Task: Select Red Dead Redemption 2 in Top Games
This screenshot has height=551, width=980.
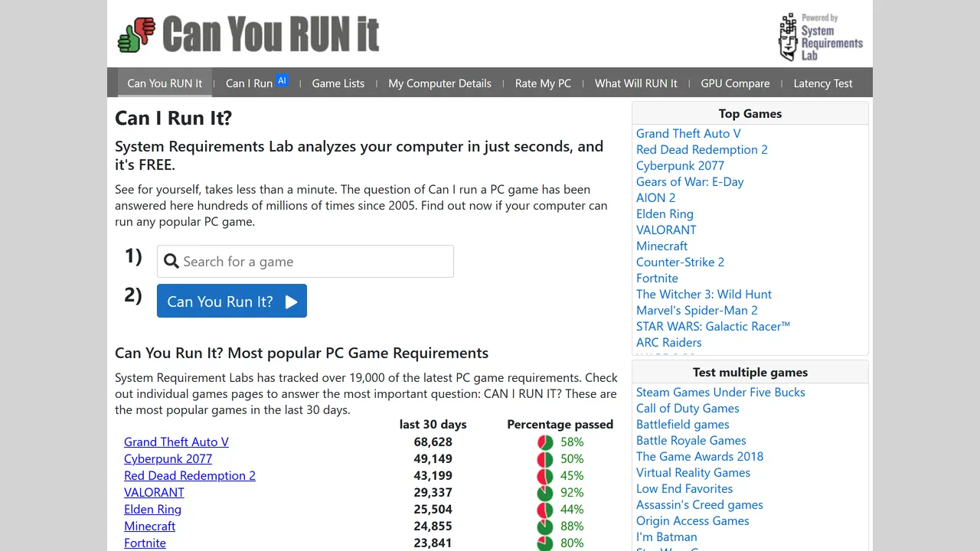Action: coord(702,149)
